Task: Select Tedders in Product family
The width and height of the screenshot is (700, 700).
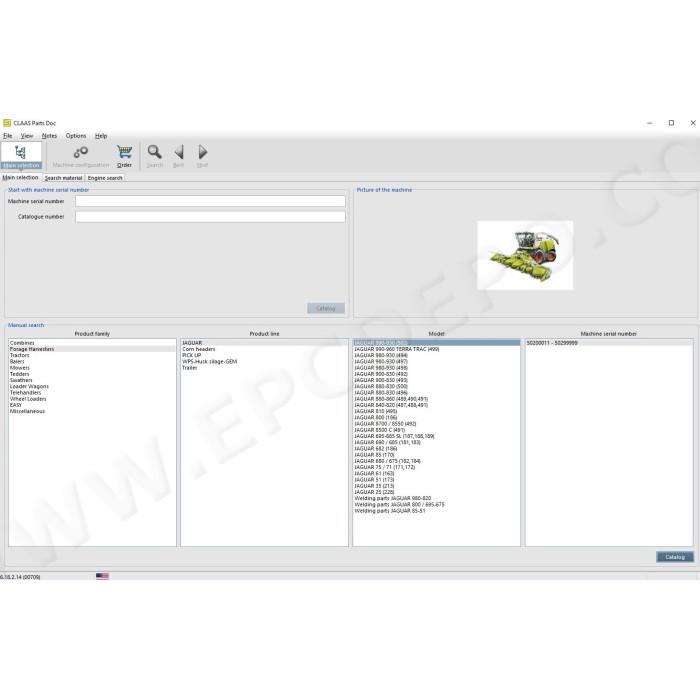Action: click(x=92, y=374)
